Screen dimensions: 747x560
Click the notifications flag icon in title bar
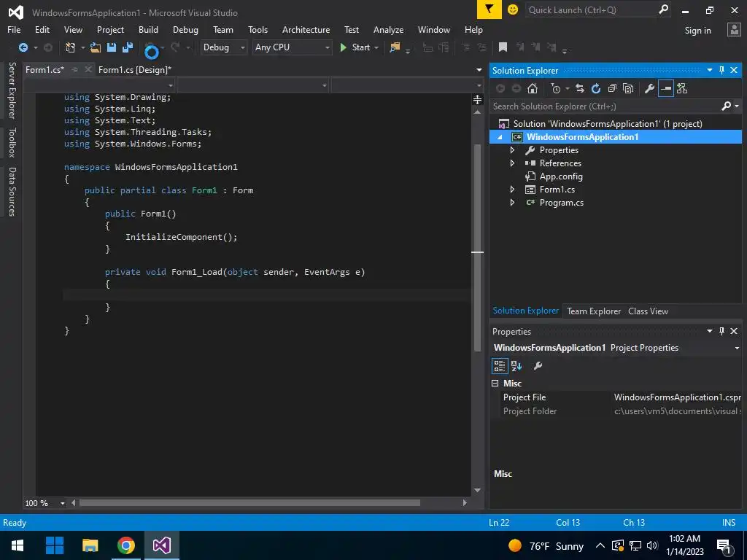point(489,9)
